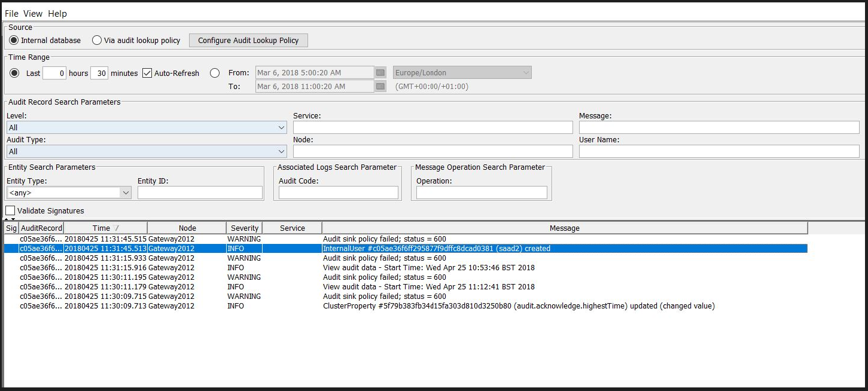Click the Message search input field

tap(718, 127)
